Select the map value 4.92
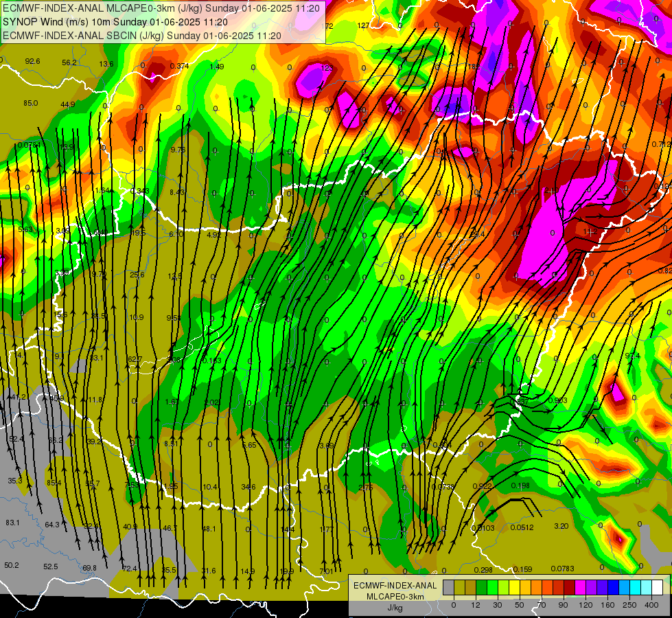This screenshot has width=672, height=618. tap(214, 235)
